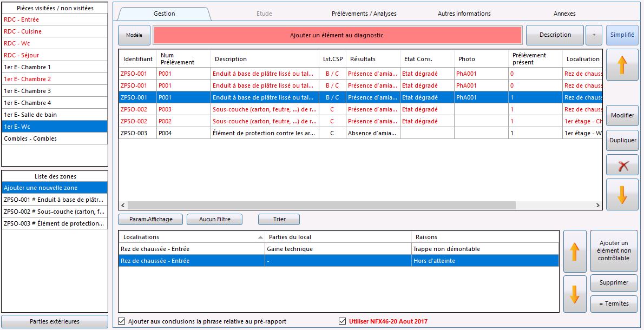644x330 pixels.
Task: Select room RDC - Wc
Action: [x=55, y=43]
